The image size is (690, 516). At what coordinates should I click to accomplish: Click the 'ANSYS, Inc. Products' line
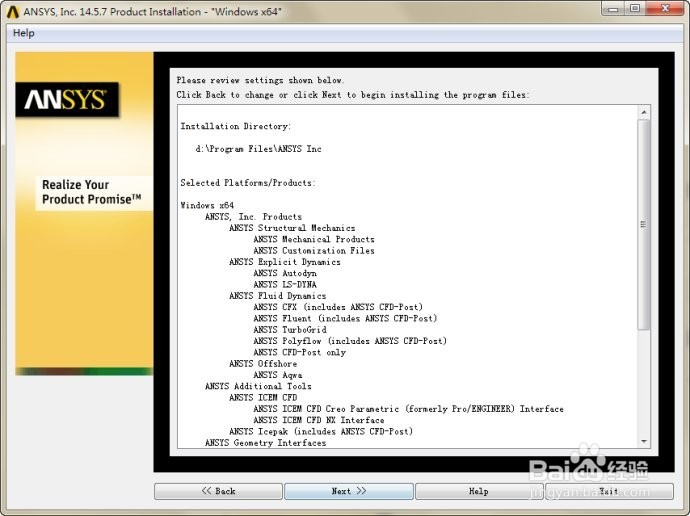point(253,217)
